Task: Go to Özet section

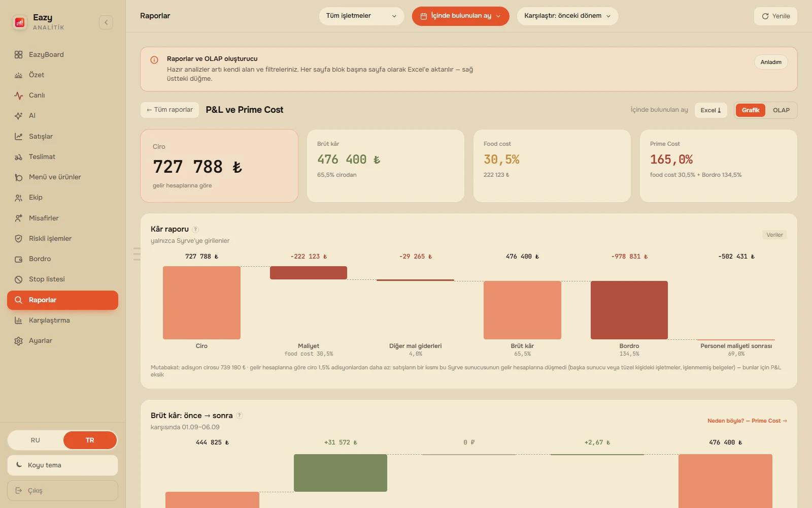Action: click(62, 75)
